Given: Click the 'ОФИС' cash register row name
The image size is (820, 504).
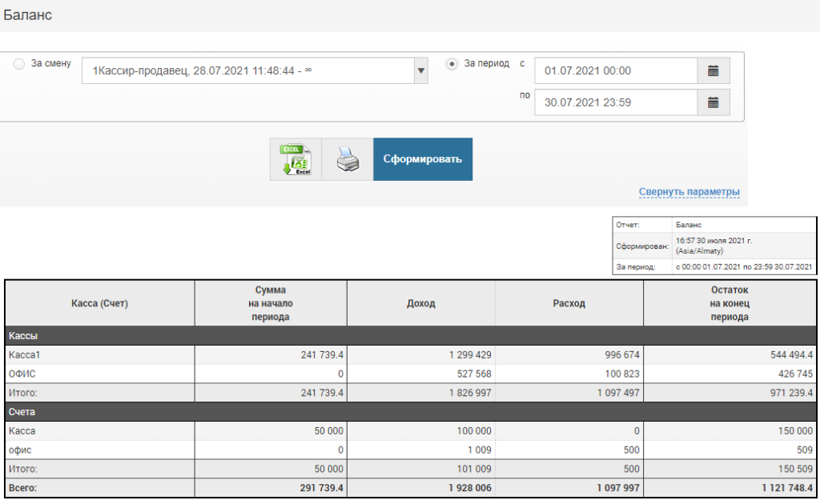Looking at the screenshot, I should click(22, 374).
